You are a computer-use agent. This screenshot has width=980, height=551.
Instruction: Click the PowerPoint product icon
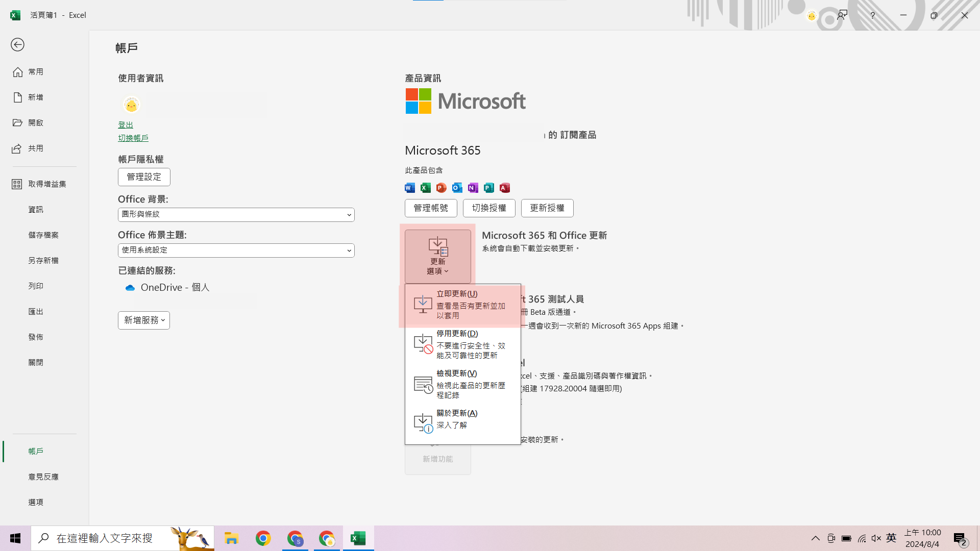pyautogui.click(x=442, y=188)
